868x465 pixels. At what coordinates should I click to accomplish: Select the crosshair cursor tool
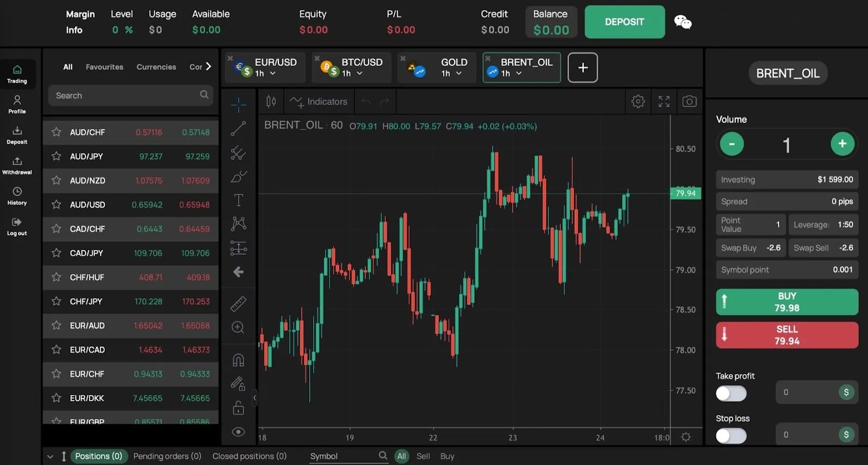click(x=238, y=105)
